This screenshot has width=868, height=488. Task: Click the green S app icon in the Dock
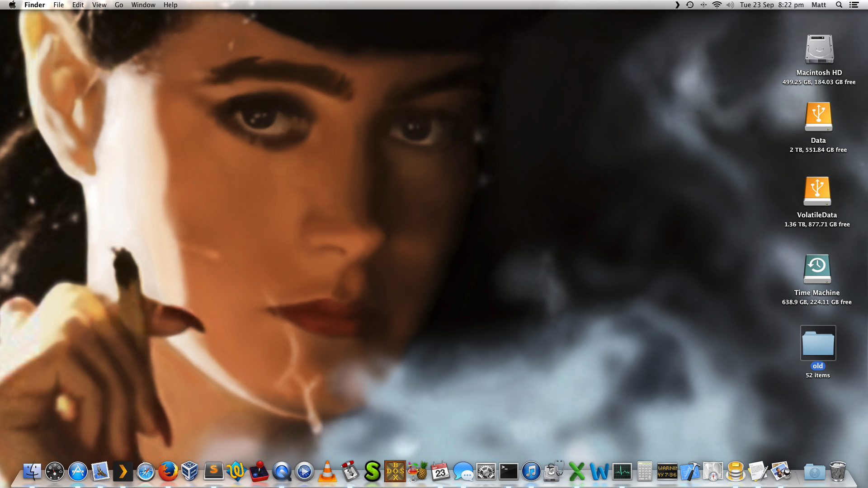(373, 472)
